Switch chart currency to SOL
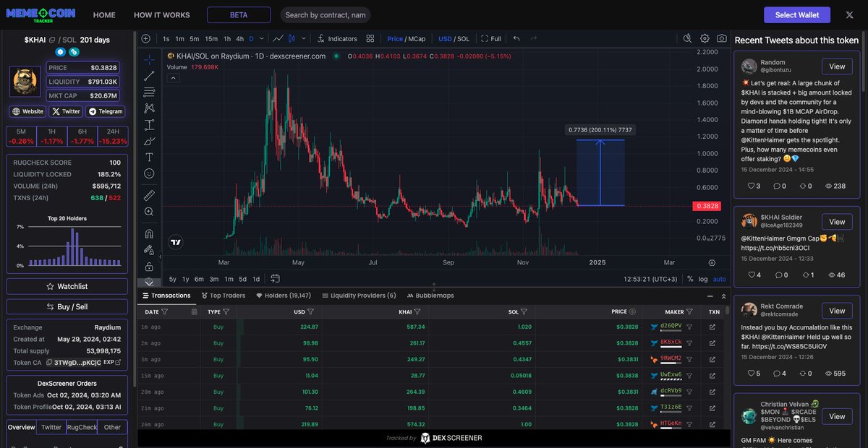The width and height of the screenshot is (868, 448). (x=464, y=39)
